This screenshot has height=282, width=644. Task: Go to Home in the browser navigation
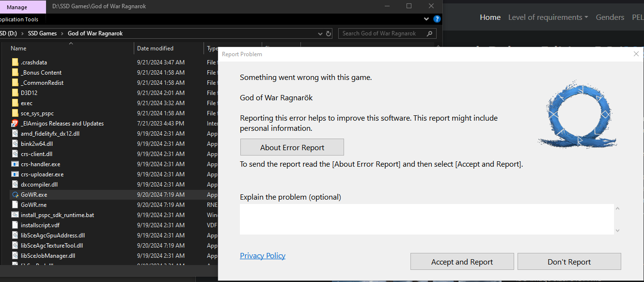coord(490,17)
